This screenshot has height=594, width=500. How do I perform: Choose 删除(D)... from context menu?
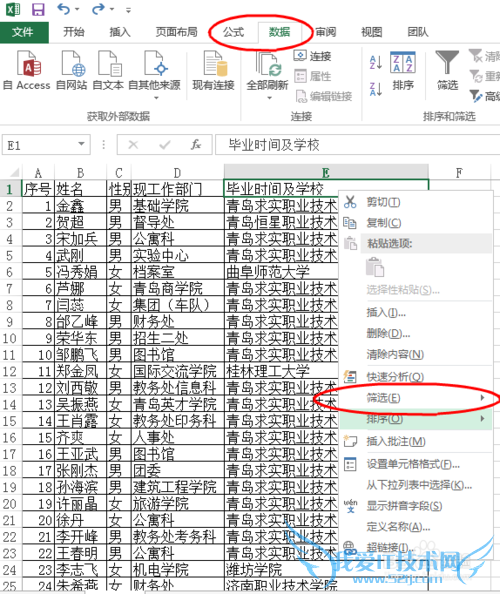[417, 334]
